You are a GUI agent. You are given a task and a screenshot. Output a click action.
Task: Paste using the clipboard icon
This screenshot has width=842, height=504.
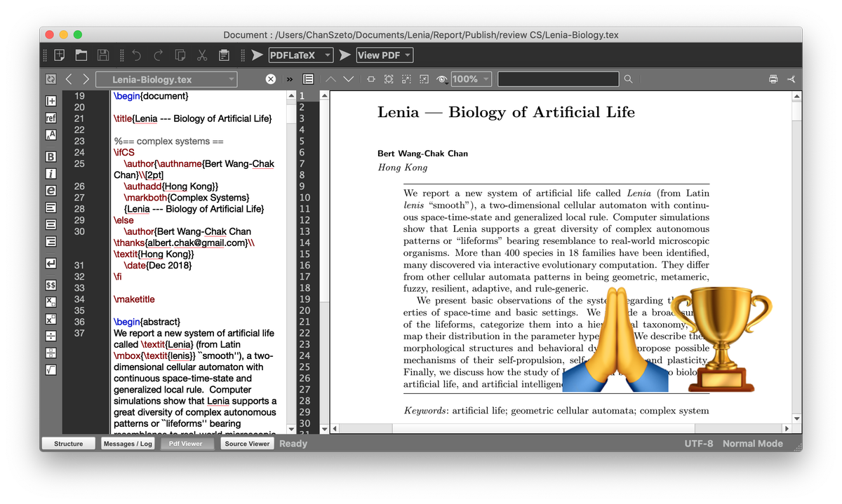point(224,55)
